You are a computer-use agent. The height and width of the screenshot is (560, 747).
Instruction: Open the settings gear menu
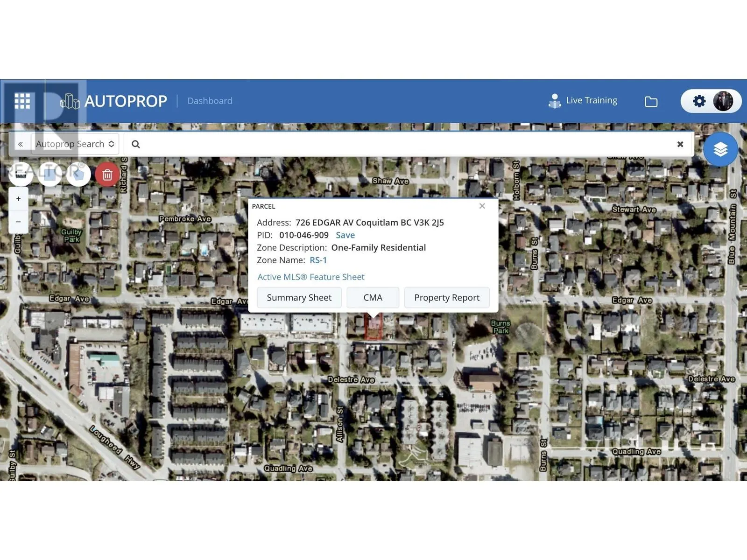coord(699,101)
